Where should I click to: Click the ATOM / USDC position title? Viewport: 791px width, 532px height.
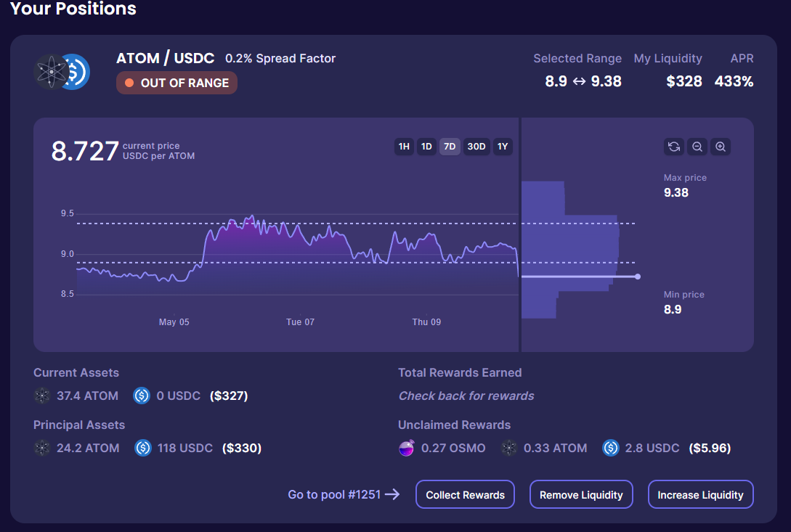[165, 58]
